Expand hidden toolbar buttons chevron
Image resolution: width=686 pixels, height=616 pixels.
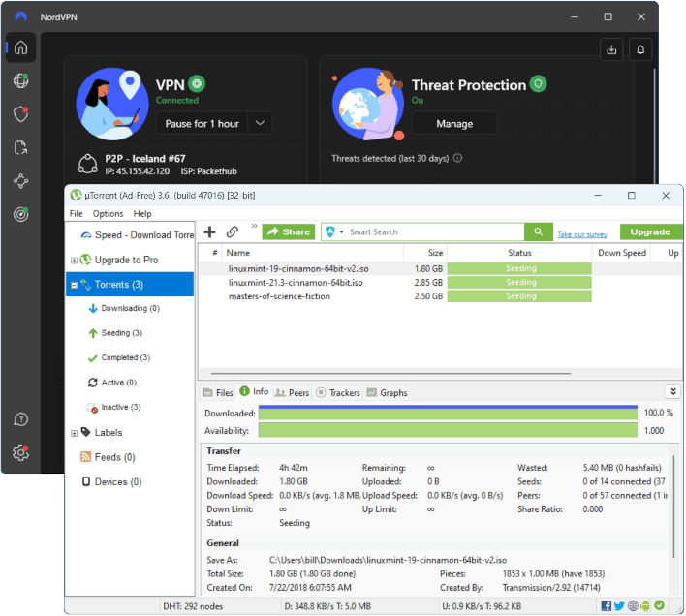click(x=254, y=226)
